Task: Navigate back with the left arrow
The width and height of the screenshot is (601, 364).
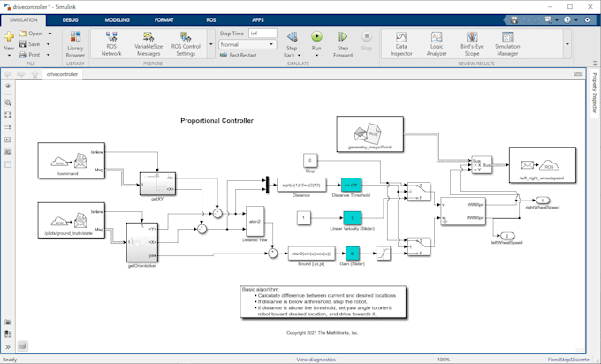Action: click(8, 74)
